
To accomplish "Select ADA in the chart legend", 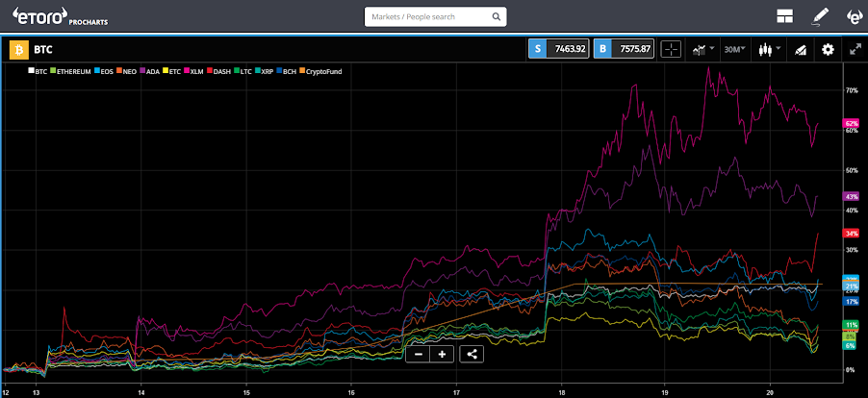I will click(148, 71).
